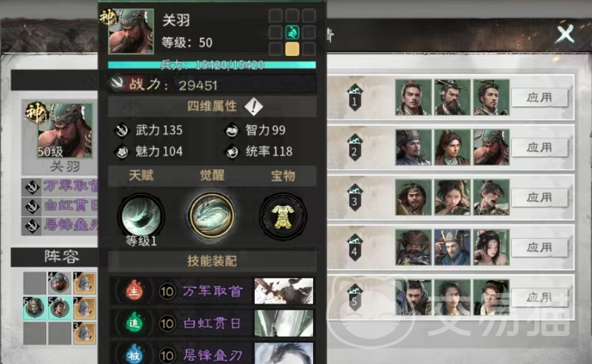592x364 pixels.
Task: Open the 天赋 talent orb icon
Action: (x=141, y=215)
